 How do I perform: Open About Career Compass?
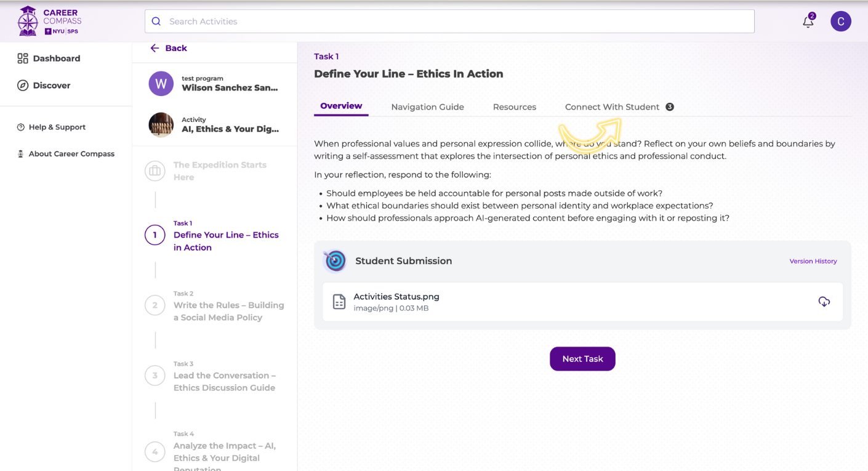[x=71, y=154]
